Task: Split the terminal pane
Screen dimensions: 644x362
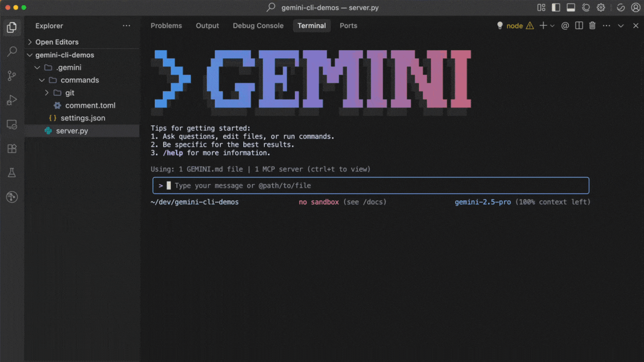Action: click(x=579, y=26)
